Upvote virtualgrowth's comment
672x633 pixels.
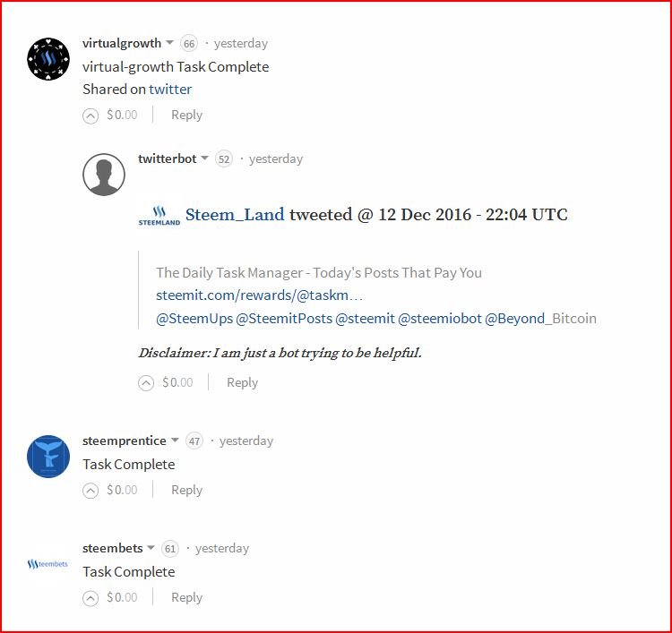point(90,115)
